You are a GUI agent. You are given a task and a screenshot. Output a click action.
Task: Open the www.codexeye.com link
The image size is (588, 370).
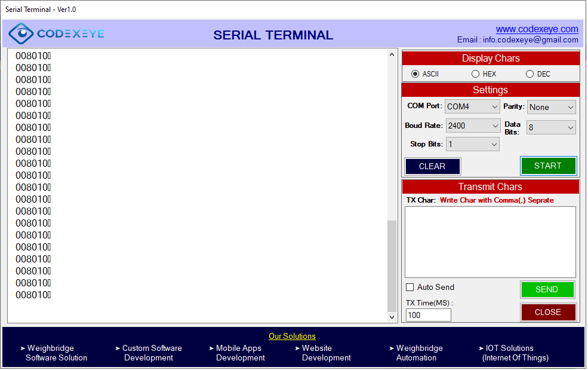pyautogui.click(x=537, y=29)
